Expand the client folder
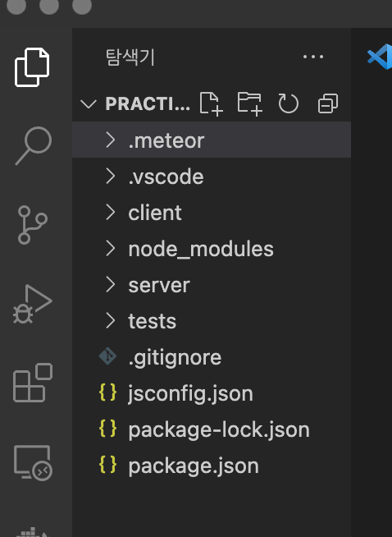The image size is (392, 537). pyautogui.click(x=212, y=213)
